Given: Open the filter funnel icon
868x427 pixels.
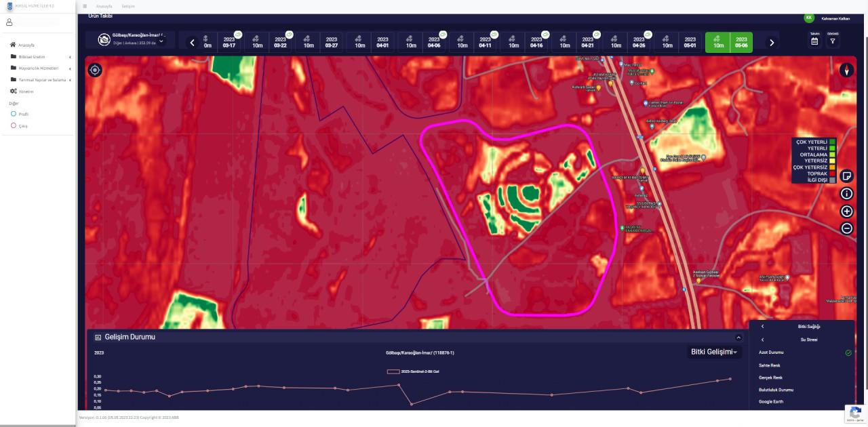Looking at the screenshot, I should (x=833, y=41).
